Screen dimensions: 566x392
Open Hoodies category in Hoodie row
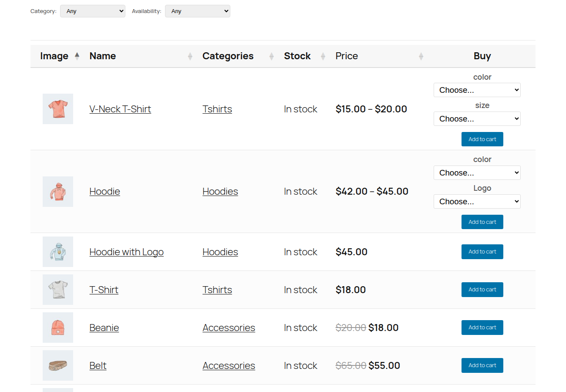(220, 191)
